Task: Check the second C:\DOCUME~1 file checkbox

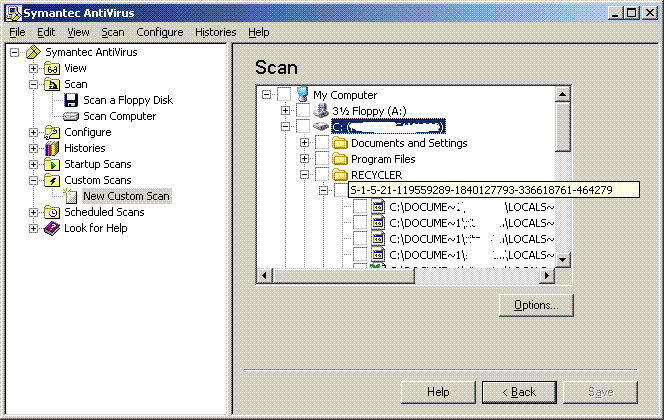Action: coord(360,223)
